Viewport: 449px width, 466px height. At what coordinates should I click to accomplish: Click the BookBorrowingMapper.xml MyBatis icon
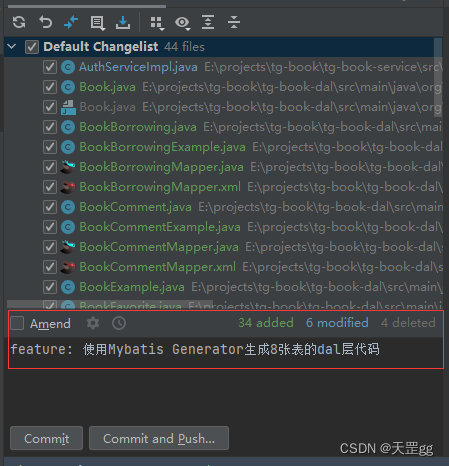click(68, 187)
